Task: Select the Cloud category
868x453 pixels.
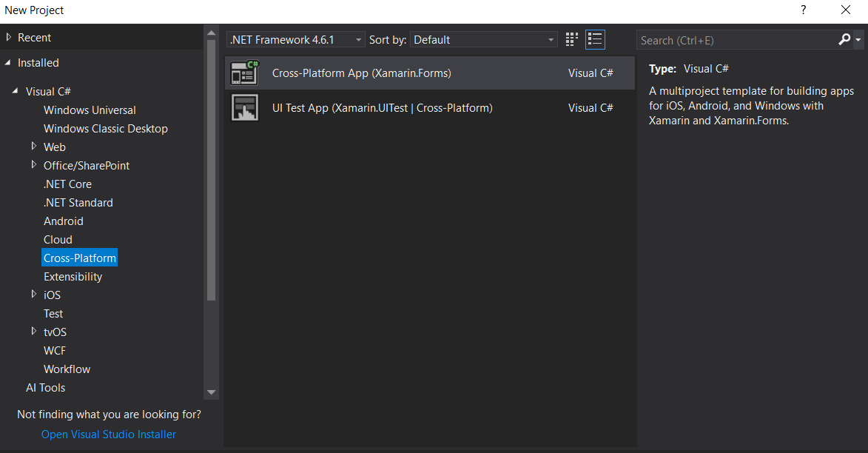Action: coord(58,239)
